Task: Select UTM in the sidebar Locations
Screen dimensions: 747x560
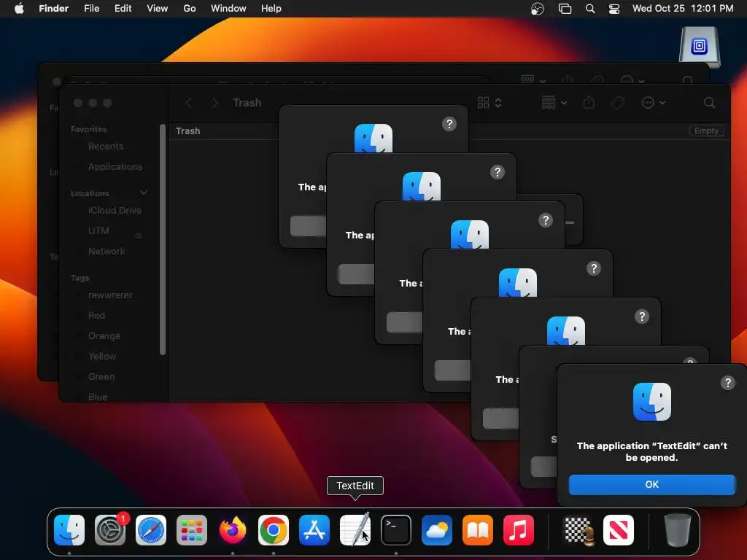Action: 98,231
